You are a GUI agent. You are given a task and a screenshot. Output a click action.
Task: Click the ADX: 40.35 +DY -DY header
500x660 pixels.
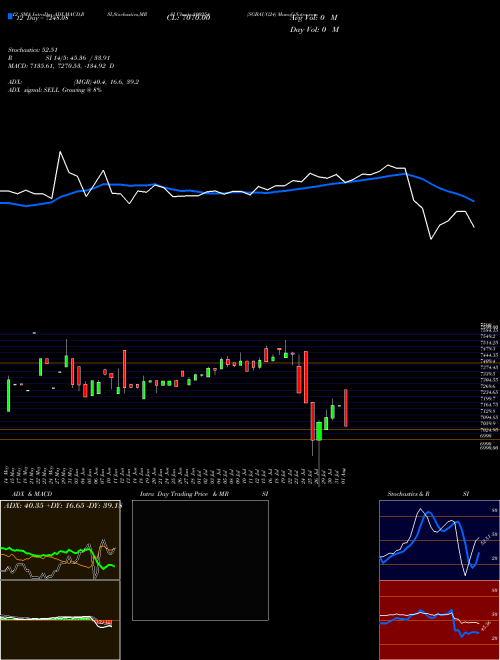pos(62,506)
